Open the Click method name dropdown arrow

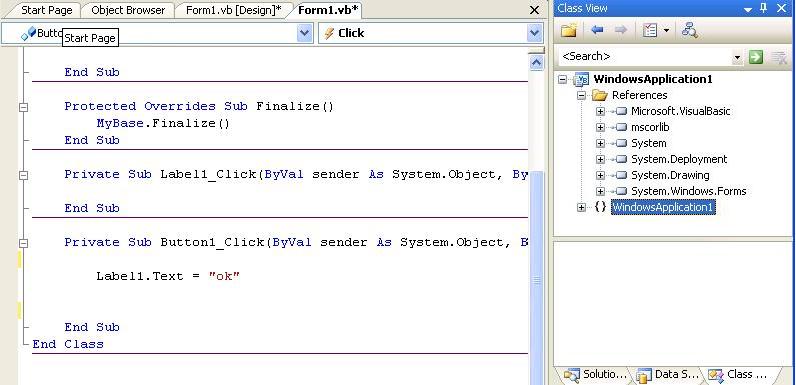(x=534, y=34)
